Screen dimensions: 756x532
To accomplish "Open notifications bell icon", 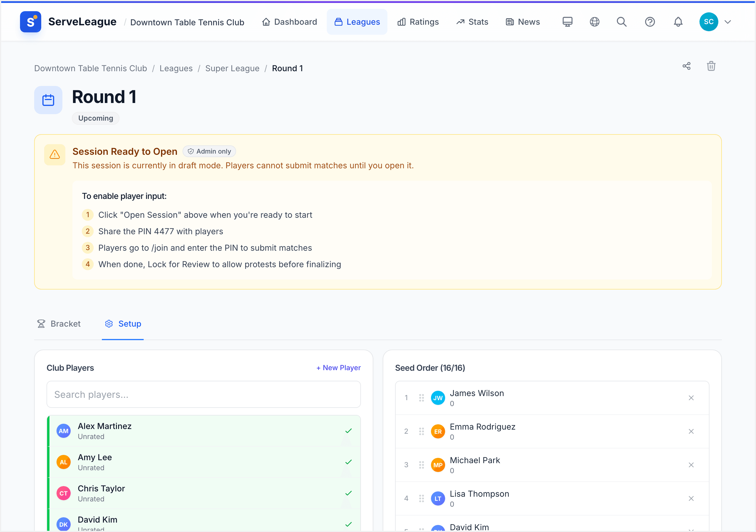I will tap(678, 22).
